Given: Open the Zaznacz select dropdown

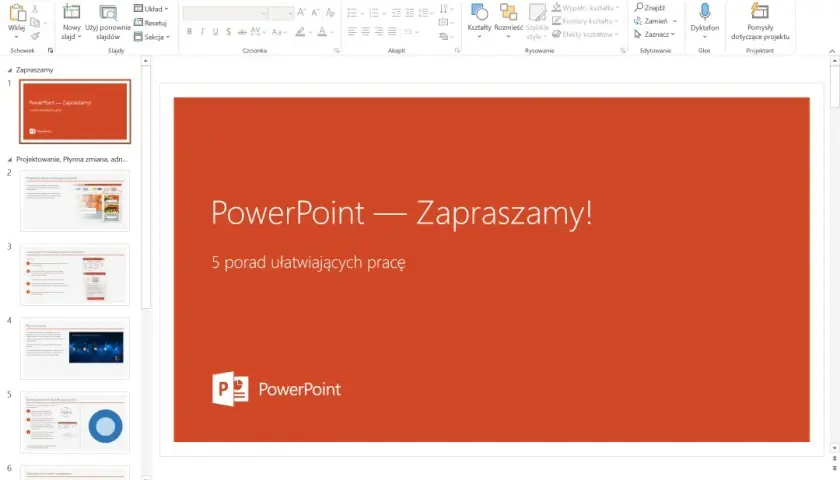Looking at the screenshot, I should coord(655,34).
